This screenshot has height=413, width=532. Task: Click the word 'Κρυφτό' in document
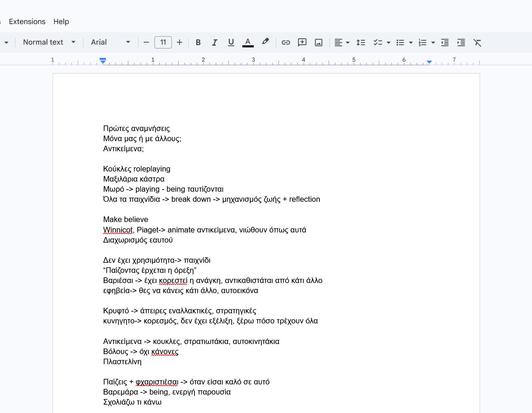116,311
